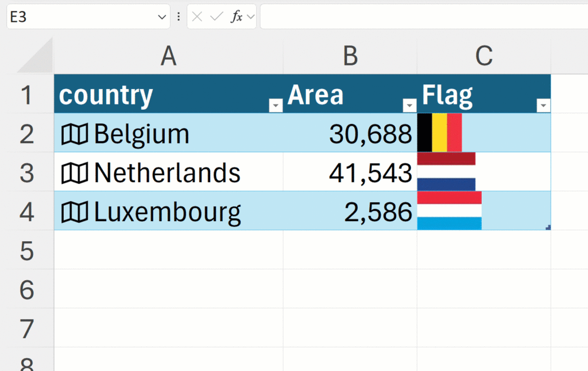Click the Enter checkmark icon in formula bar
Screen dimensions: 588x371
(x=216, y=17)
